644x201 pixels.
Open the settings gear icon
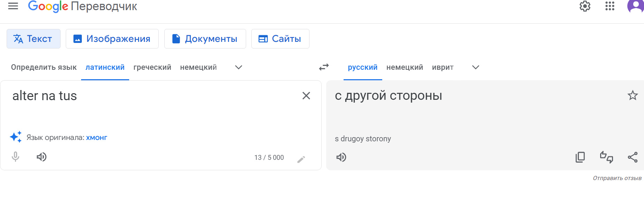[x=585, y=6]
